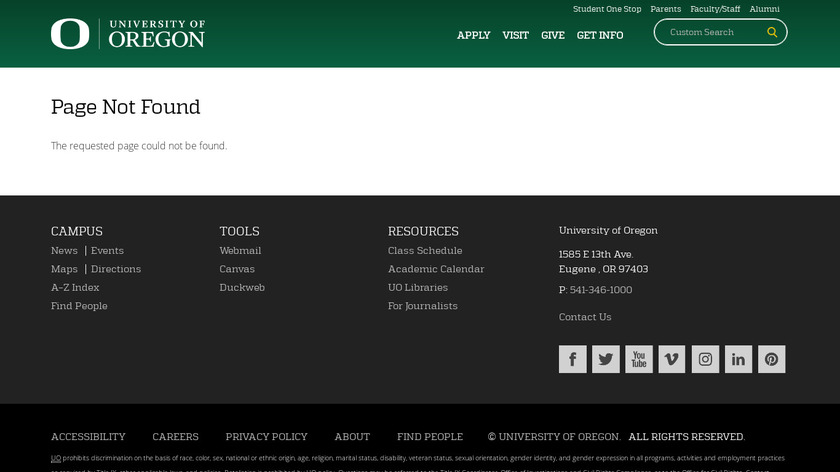Screen dimensions: 840x472
Task: Click the search magnifier icon
Action: 772,32
